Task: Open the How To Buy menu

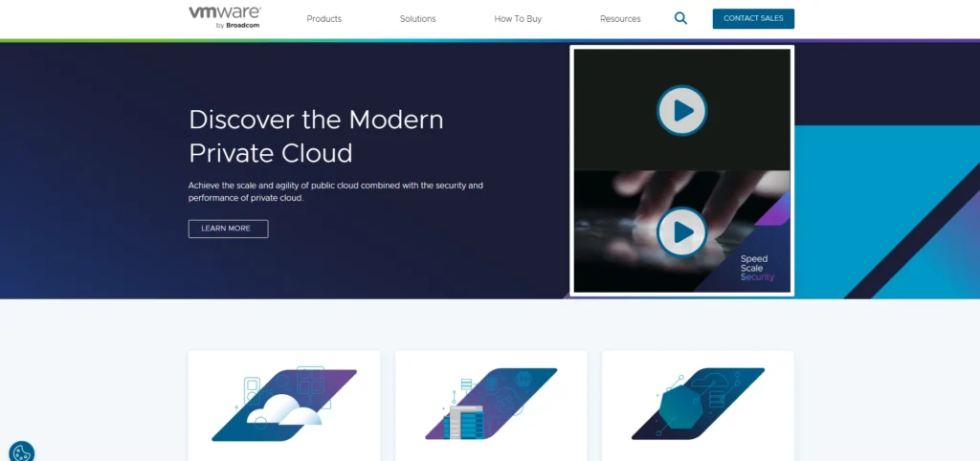Action: [518, 19]
